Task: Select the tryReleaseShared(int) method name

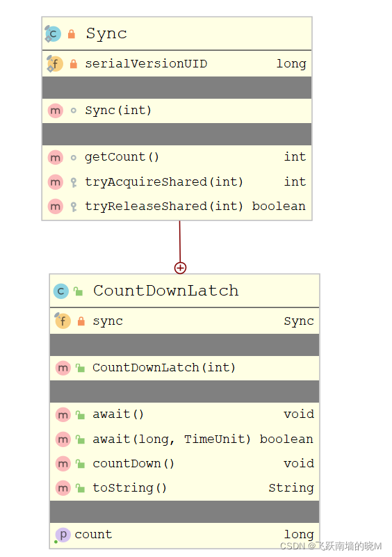Action: [165, 207]
